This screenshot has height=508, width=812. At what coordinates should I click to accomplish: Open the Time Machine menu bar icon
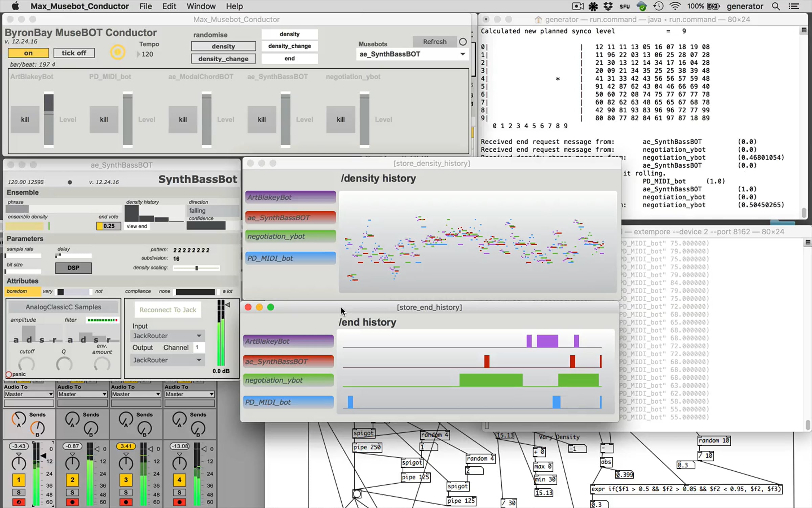click(658, 6)
